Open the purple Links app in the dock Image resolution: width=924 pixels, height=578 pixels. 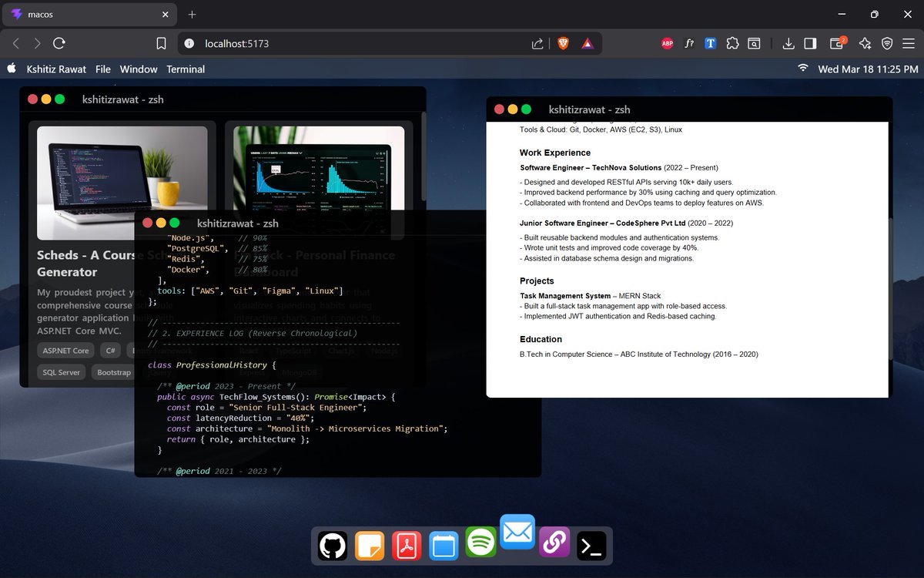click(554, 543)
